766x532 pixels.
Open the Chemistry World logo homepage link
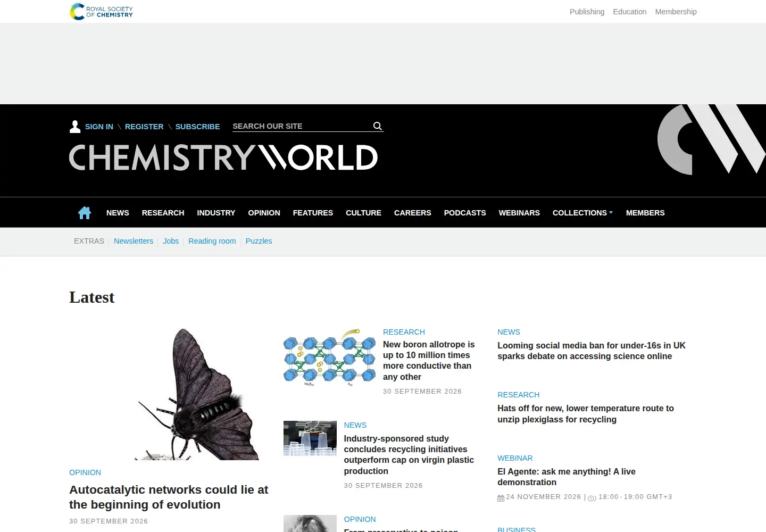223,157
